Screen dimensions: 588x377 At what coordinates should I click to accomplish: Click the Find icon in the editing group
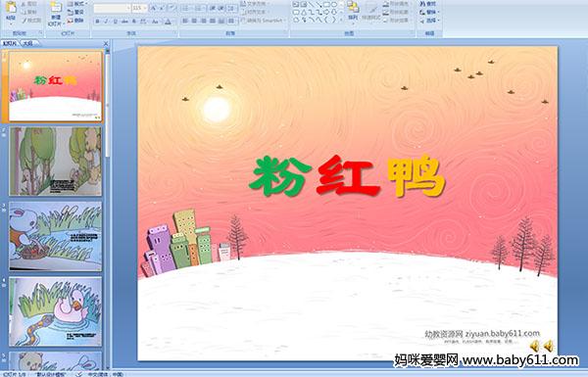[x=428, y=4]
